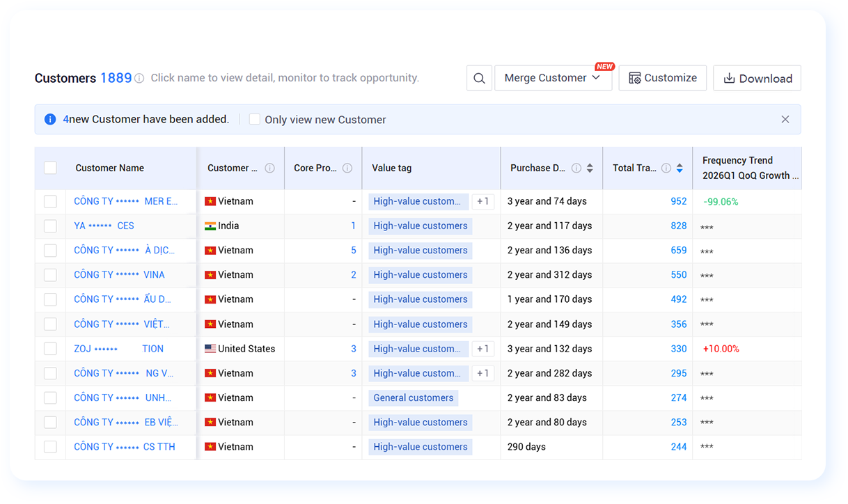
Task: Click the blue info icon in the notification bar
Action: tap(50, 119)
